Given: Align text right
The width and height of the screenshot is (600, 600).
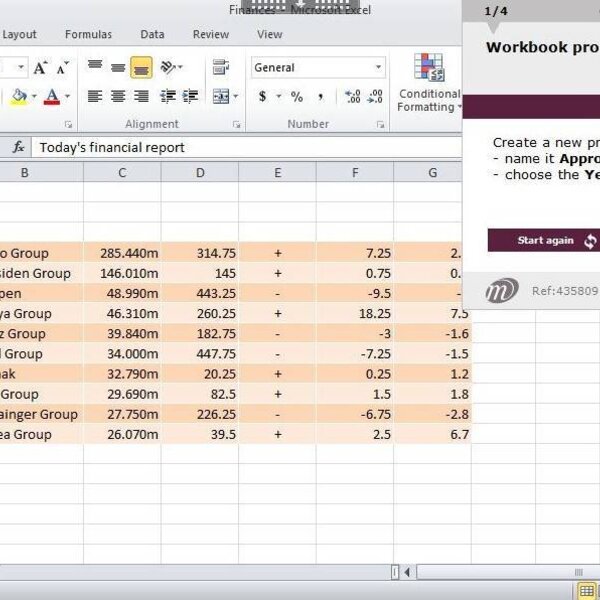Looking at the screenshot, I should point(141,96).
